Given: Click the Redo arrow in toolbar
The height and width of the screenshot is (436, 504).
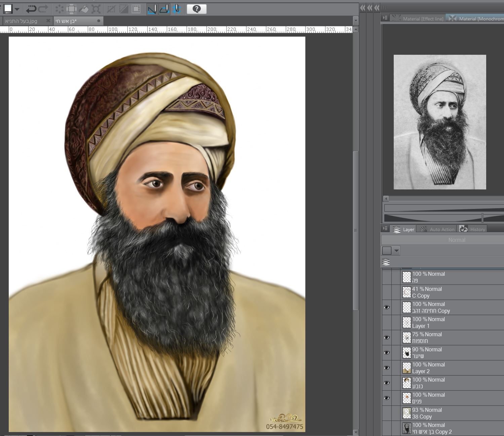Looking at the screenshot, I should pyautogui.click(x=43, y=9).
